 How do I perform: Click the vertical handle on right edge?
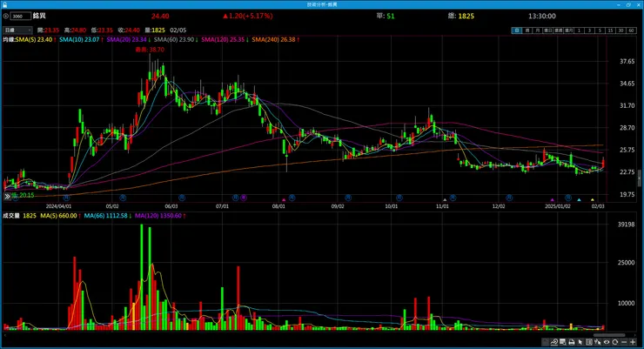[x=639, y=178]
